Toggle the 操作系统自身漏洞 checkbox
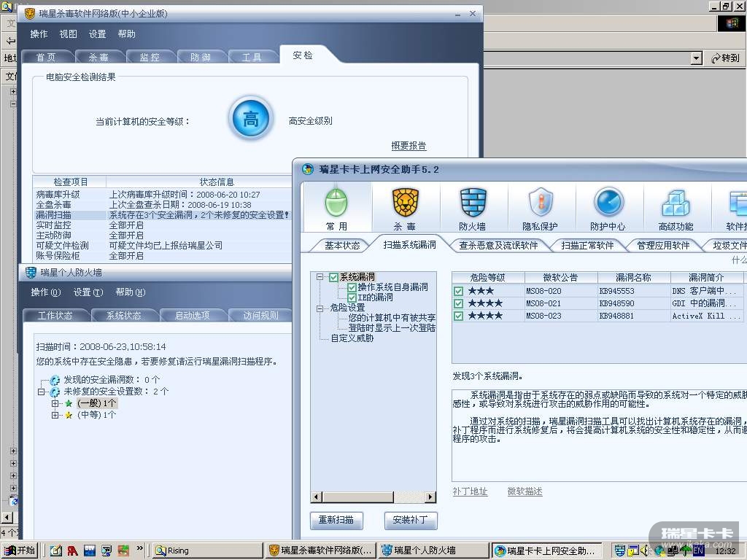The image size is (747, 560). coord(352,287)
